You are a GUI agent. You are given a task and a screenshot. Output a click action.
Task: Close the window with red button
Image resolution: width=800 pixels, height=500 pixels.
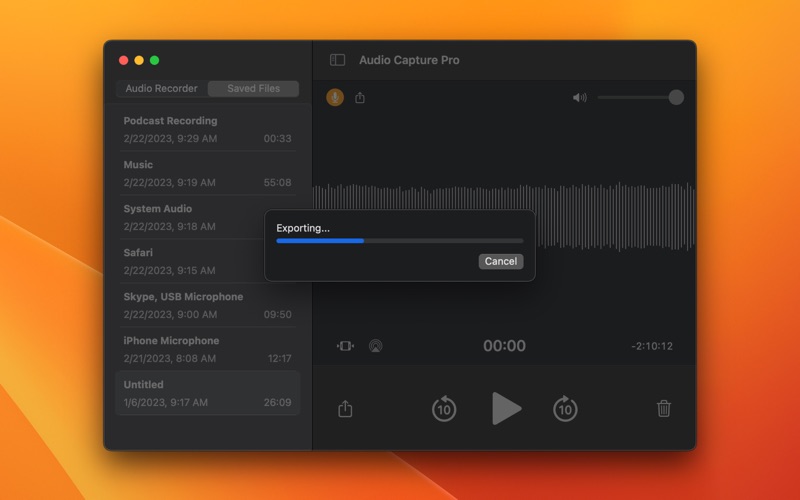(x=123, y=60)
